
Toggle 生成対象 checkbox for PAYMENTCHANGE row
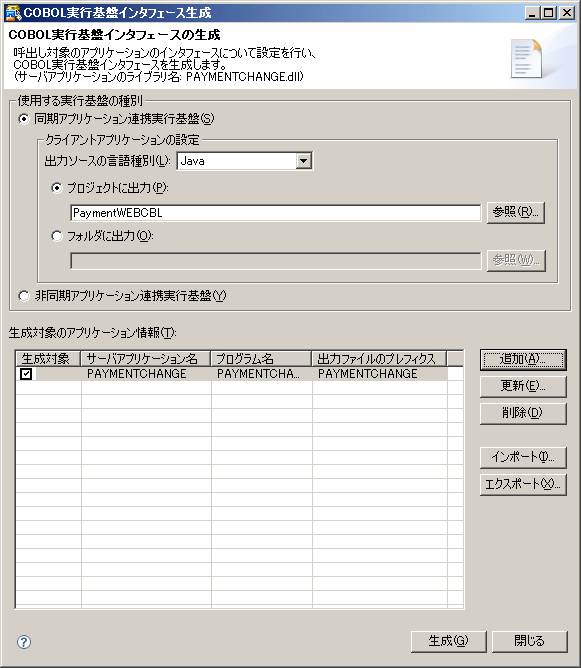pos(26,374)
